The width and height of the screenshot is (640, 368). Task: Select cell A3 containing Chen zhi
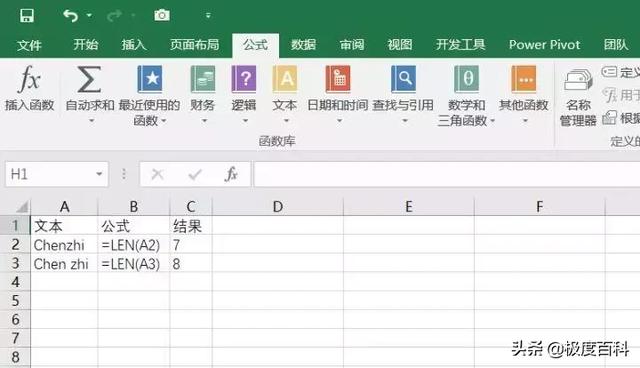64,263
